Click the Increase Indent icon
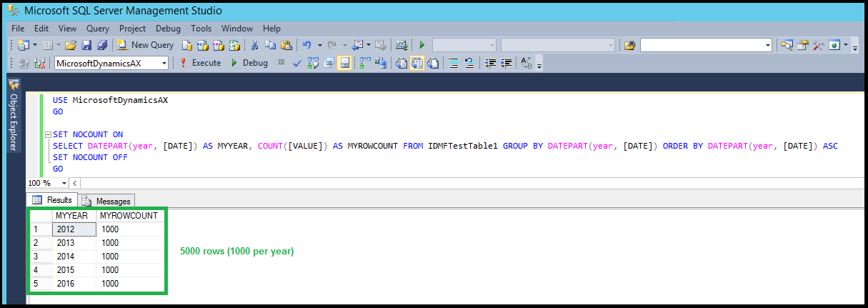Viewport: 868px width, 308px height. (507, 63)
